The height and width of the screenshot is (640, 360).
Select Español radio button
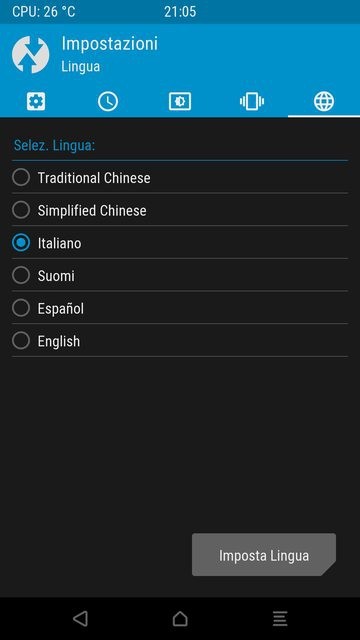tap(21, 308)
